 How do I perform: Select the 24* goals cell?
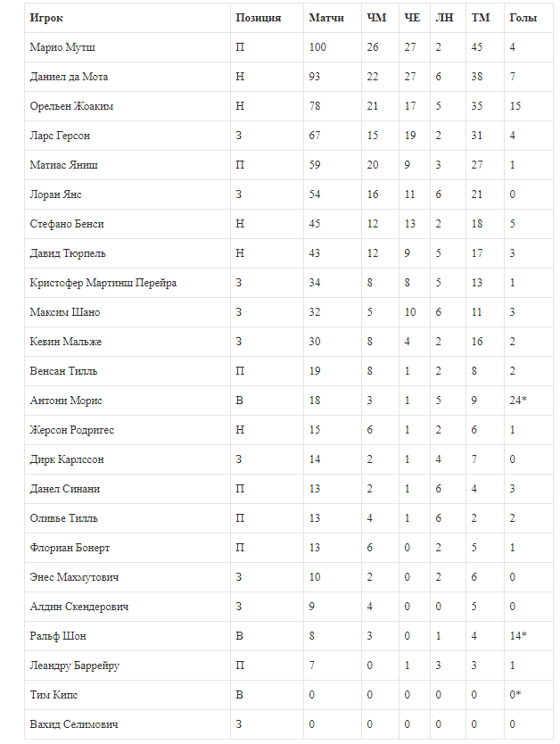click(x=518, y=401)
